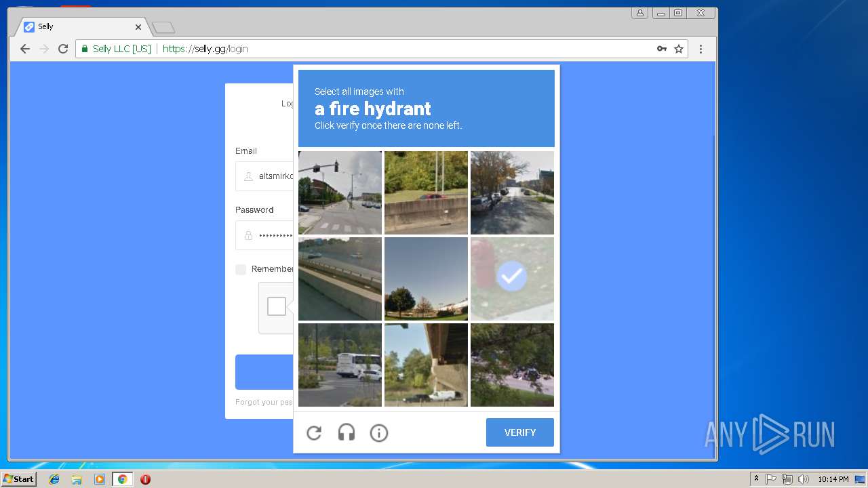Click the Chrome profile icon
This screenshot has width=868, height=488.
(x=639, y=13)
